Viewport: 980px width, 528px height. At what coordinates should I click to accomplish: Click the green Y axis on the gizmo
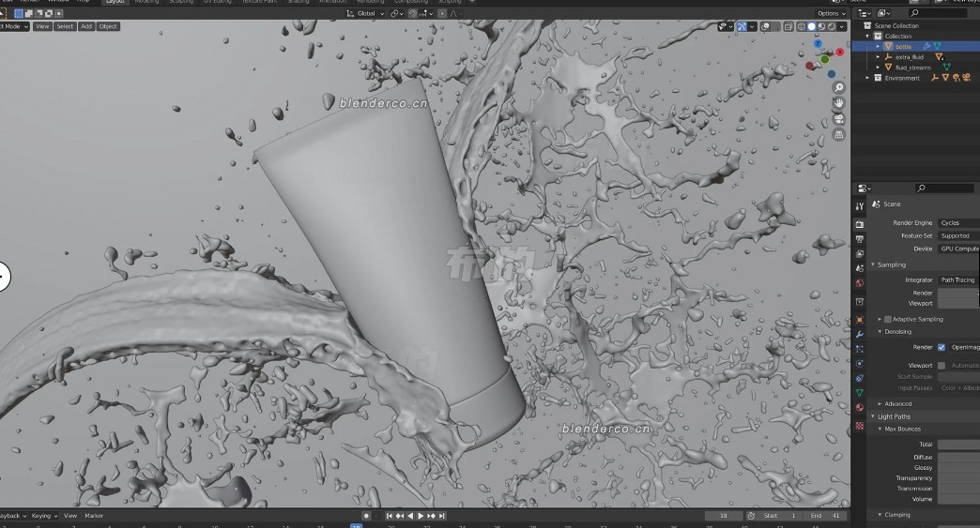click(825, 59)
